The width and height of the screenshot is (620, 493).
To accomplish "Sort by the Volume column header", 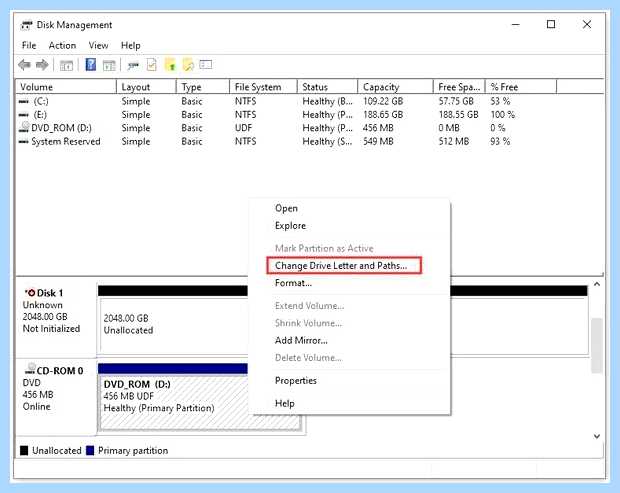I will point(66,87).
